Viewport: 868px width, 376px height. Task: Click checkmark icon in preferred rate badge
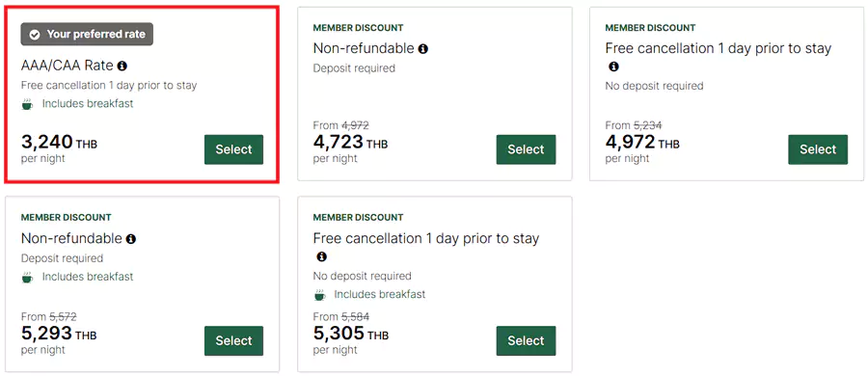point(35,35)
